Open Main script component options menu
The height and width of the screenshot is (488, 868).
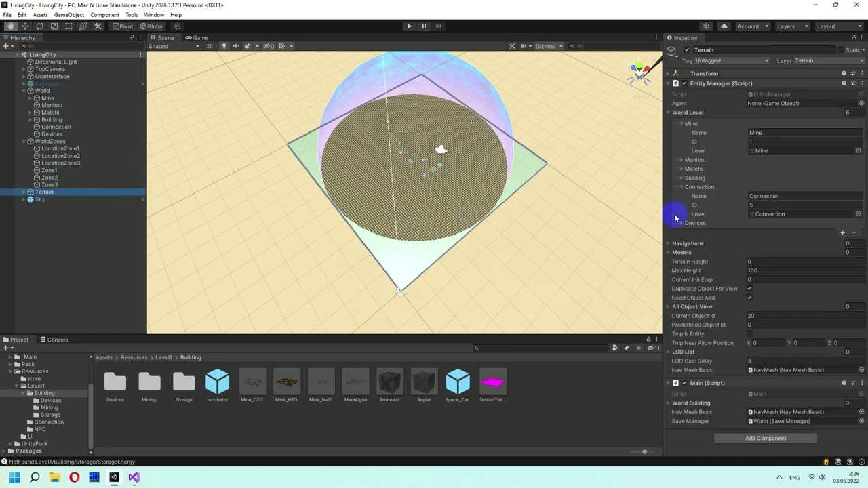862,383
